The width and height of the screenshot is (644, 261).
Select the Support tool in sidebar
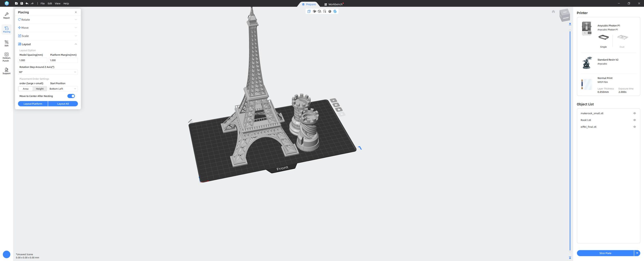(7, 71)
